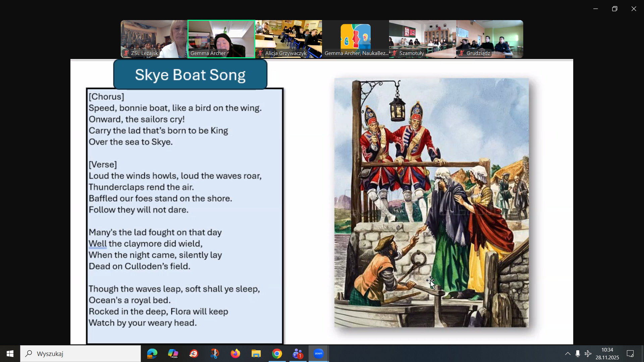Screen dimensions: 644x362
Task: Launch Firefox from the taskbar
Action: coord(235,354)
